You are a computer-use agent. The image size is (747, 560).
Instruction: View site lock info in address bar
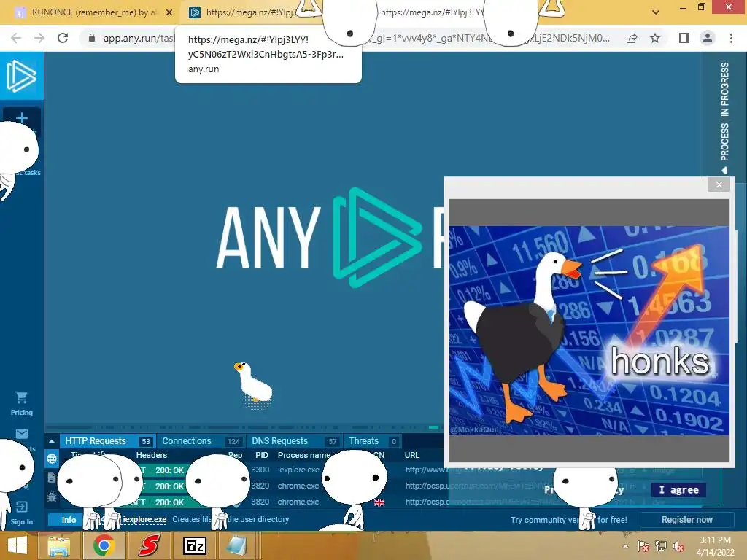click(92, 38)
